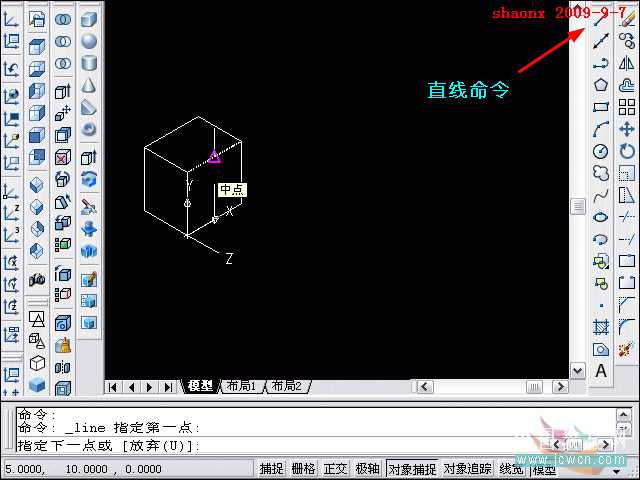Toggle 模型 space button in status bar

coord(544,469)
